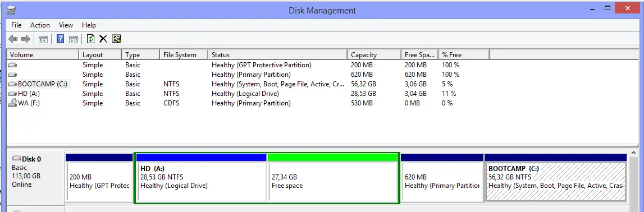The height and width of the screenshot is (212, 644).
Task: Open the View menu
Action: pos(66,25)
